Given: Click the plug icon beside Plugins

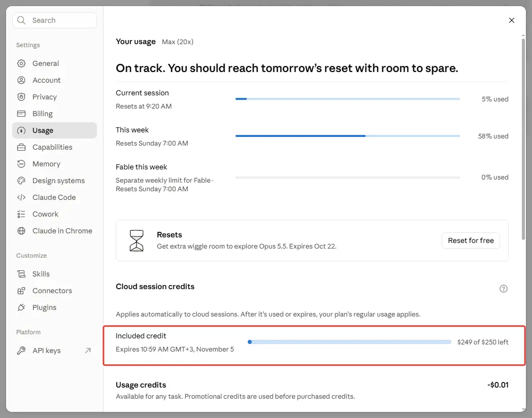Looking at the screenshot, I should 21,307.
